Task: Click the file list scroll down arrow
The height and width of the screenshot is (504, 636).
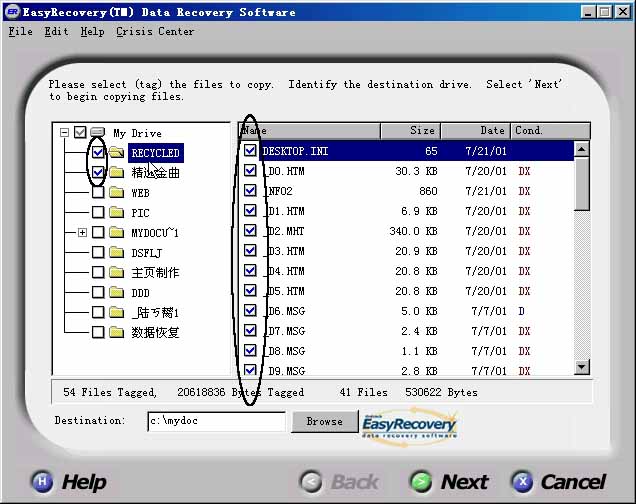Action: (x=582, y=367)
